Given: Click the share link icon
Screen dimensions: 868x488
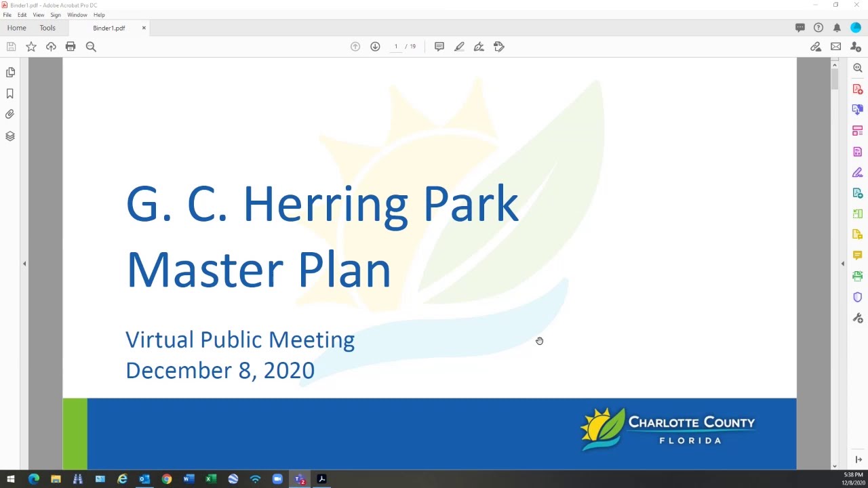Looking at the screenshot, I should point(816,47).
